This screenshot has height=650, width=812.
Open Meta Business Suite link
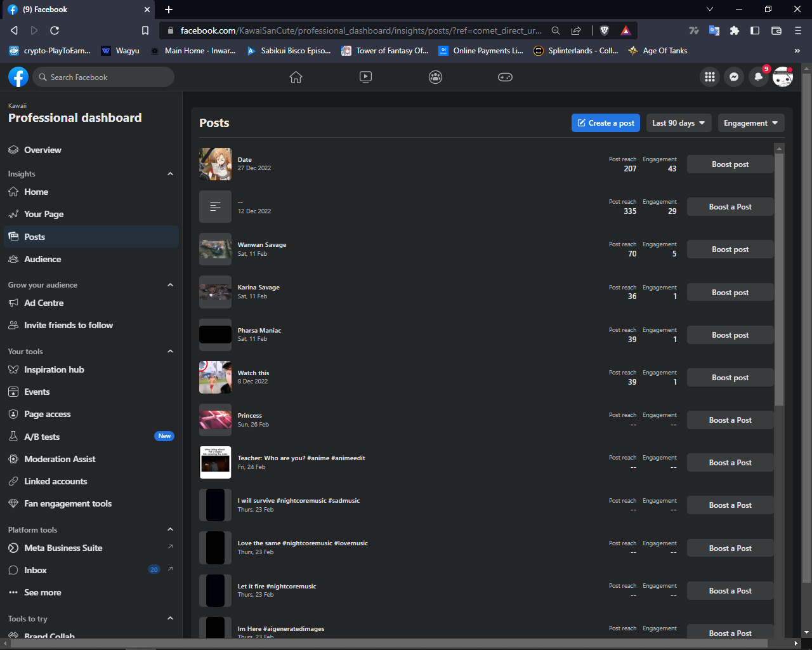(x=91, y=548)
